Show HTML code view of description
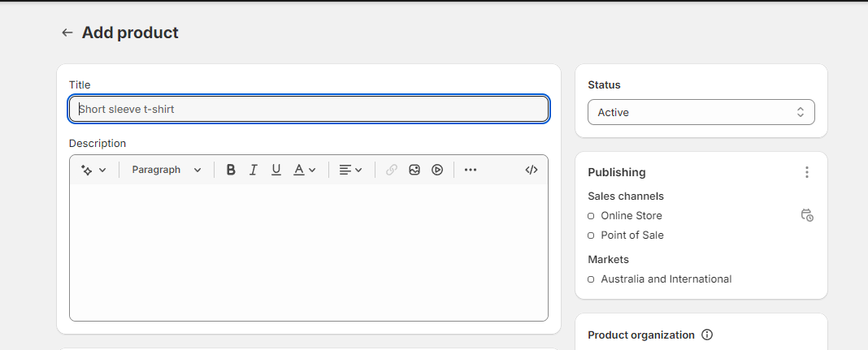This screenshot has width=868, height=350. coord(532,170)
